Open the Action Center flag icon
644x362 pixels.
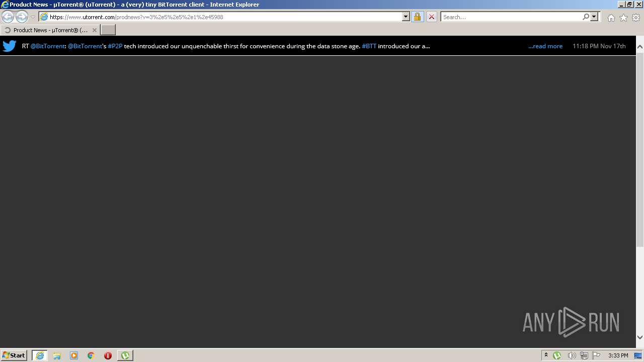[x=596, y=355]
